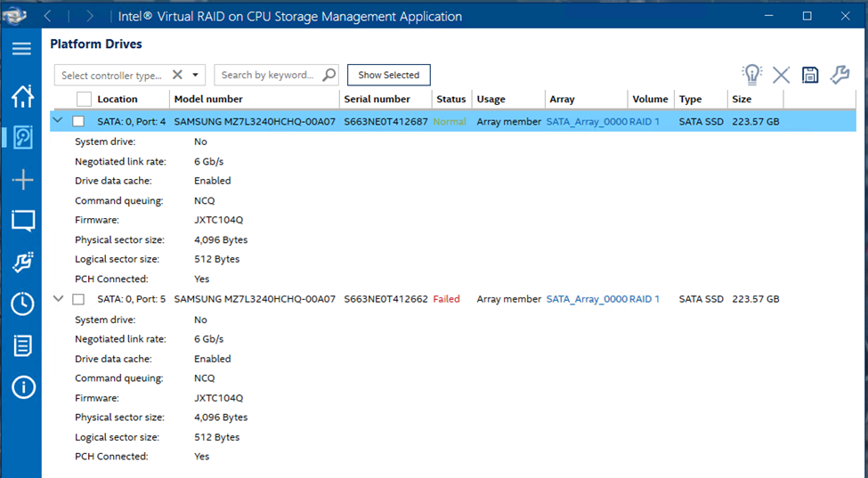The width and height of the screenshot is (868, 478).
Task: Click the Failed status text
Action: click(446, 299)
